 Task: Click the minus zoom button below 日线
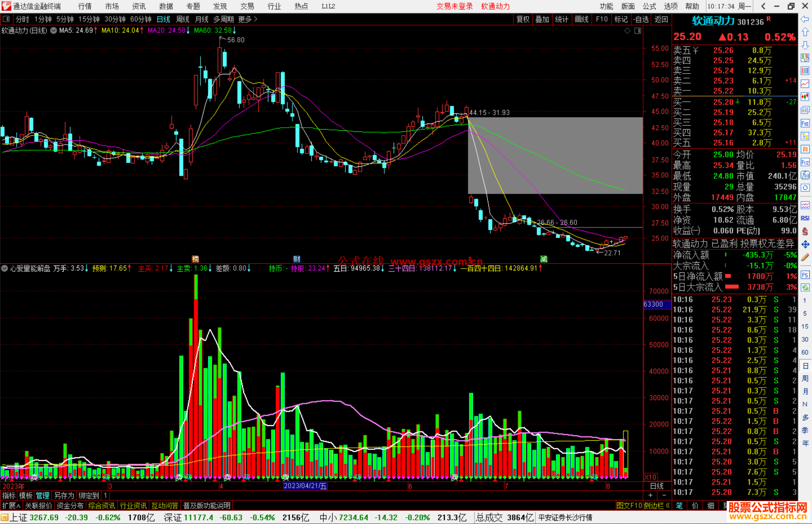pyautogui.click(x=664, y=495)
